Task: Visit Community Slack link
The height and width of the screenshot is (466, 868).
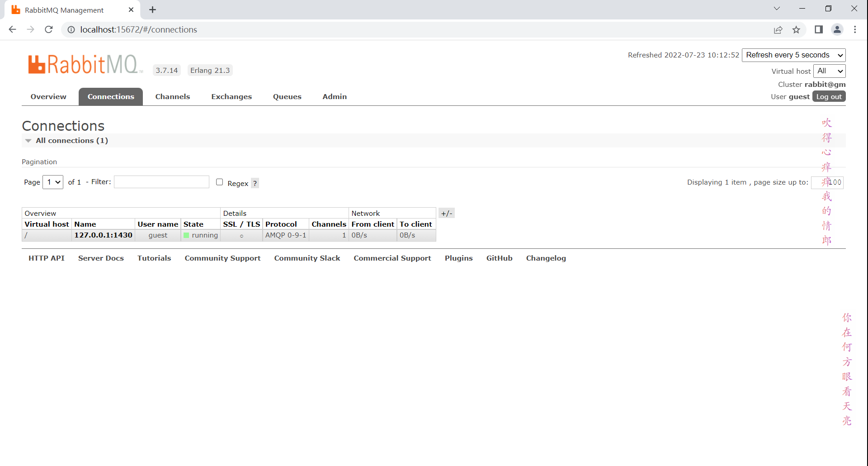Action: click(307, 258)
